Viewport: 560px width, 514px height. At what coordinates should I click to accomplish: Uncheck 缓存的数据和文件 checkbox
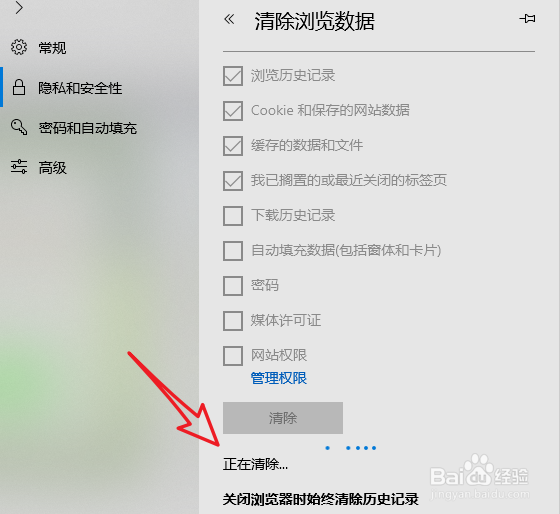pyautogui.click(x=233, y=146)
